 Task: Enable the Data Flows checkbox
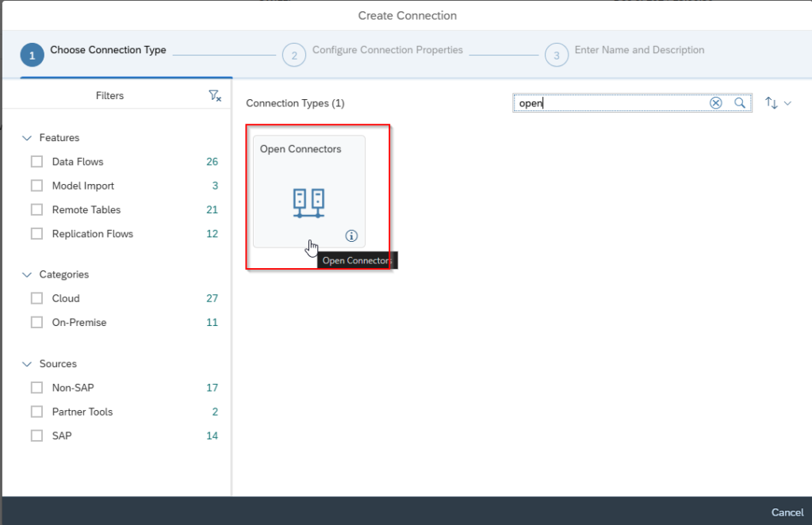pyautogui.click(x=36, y=162)
